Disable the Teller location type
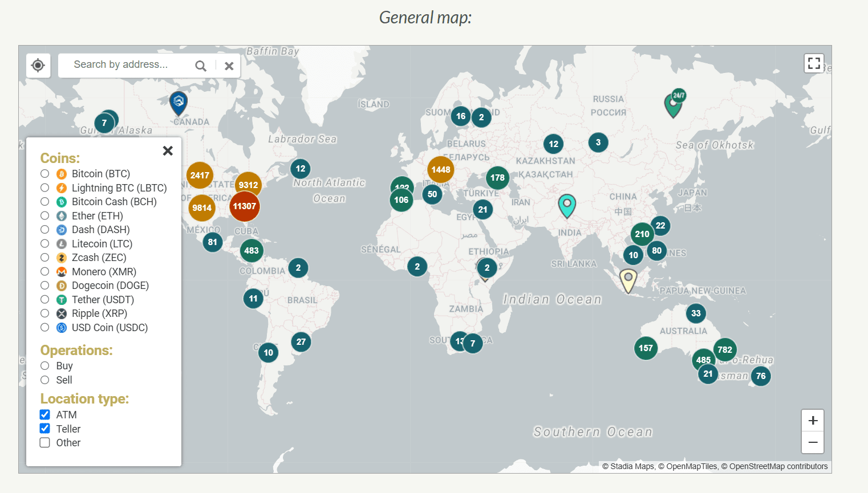The height and width of the screenshot is (493, 868). (44, 428)
